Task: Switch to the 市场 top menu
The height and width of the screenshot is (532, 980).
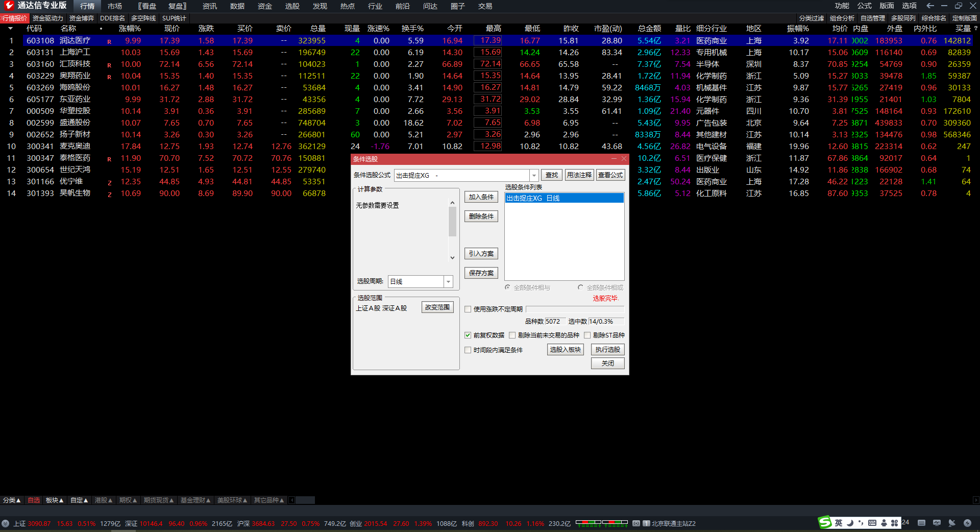Action: pyautogui.click(x=115, y=6)
